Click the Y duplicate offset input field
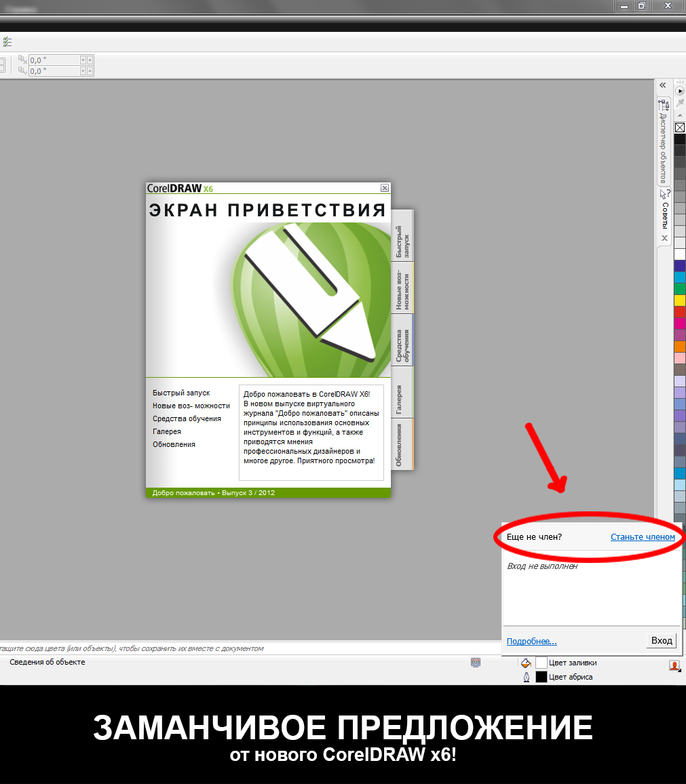 54,71
